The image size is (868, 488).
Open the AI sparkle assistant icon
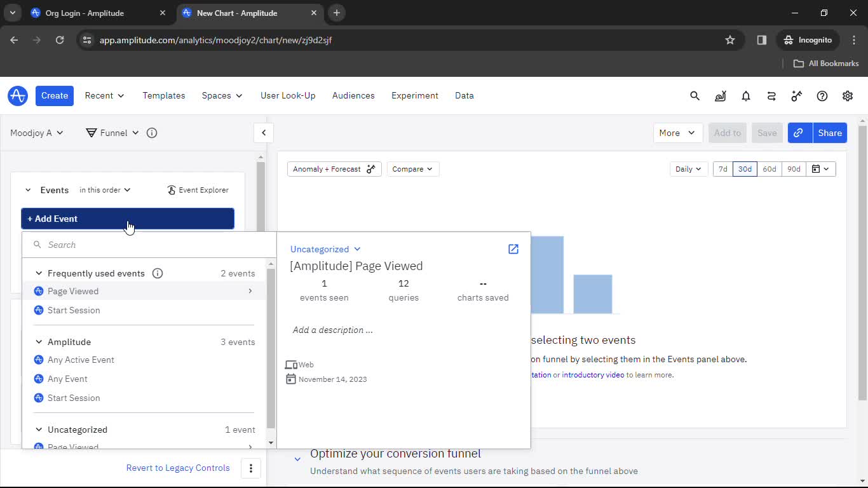point(796,96)
